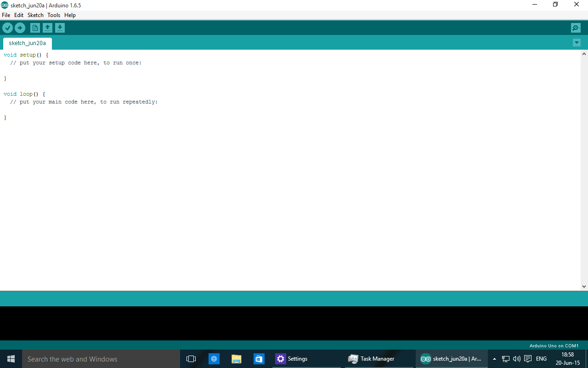Open the Windows Start menu
Image resolution: width=588 pixels, height=368 pixels.
11,359
